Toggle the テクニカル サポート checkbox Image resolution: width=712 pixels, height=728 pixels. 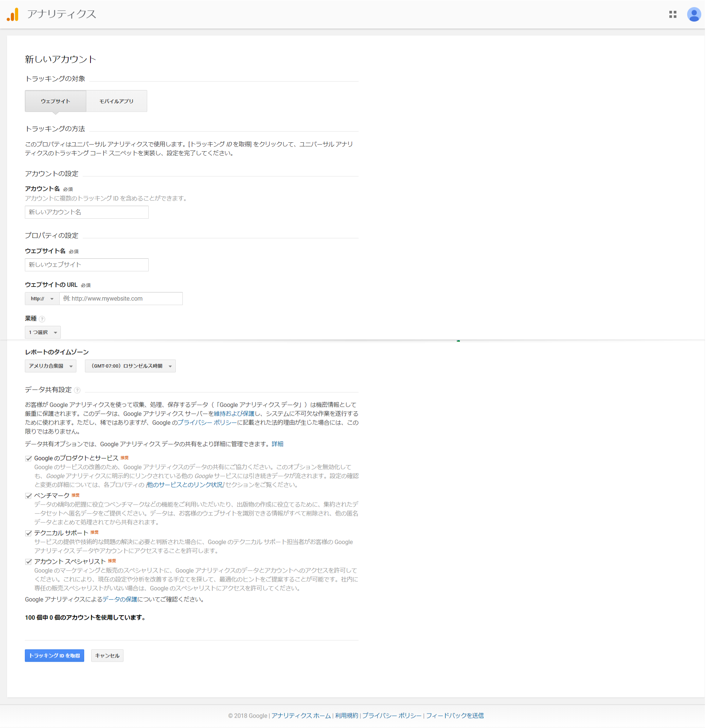click(x=29, y=533)
